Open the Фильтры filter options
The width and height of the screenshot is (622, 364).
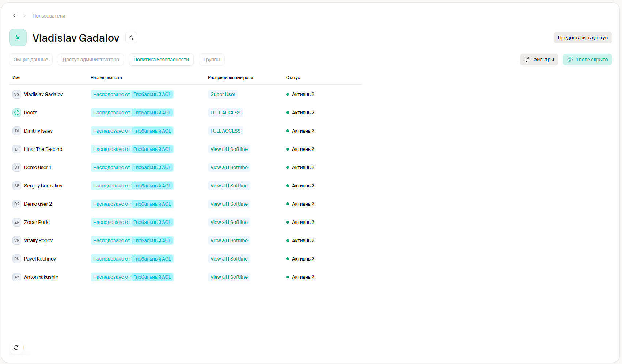539,60
